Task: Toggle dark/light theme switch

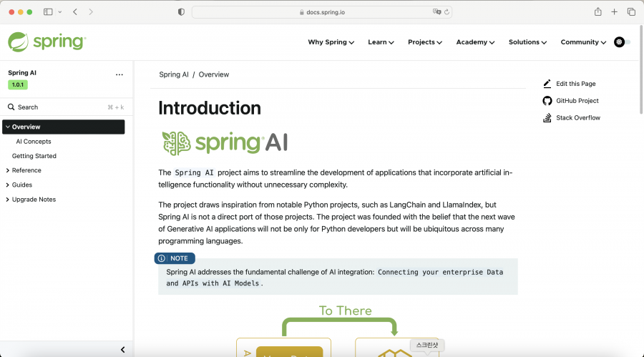Action: click(622, 42)
